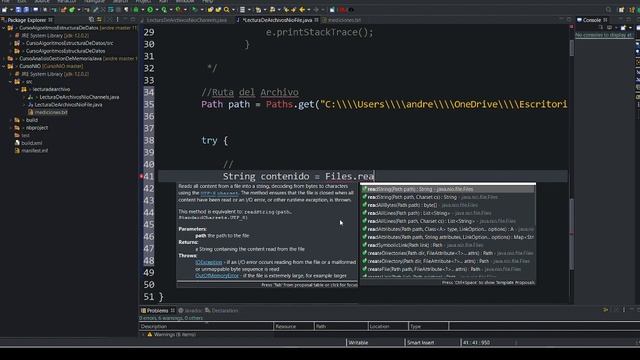The image size is (640, 360).
Task: Switch to the Declaration tab
Action: coord(221,311)
